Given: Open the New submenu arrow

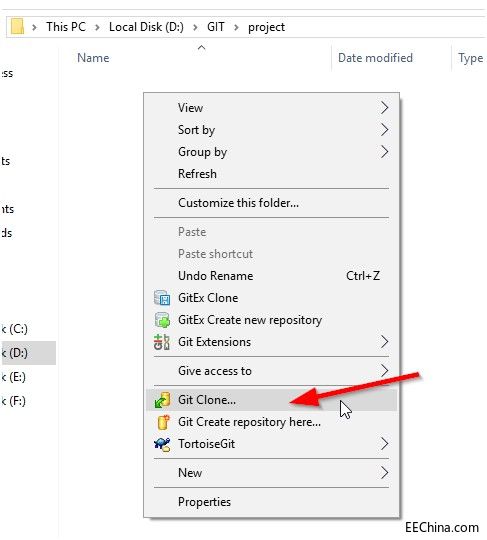Looking at the screenshot, I should (384, 473).
